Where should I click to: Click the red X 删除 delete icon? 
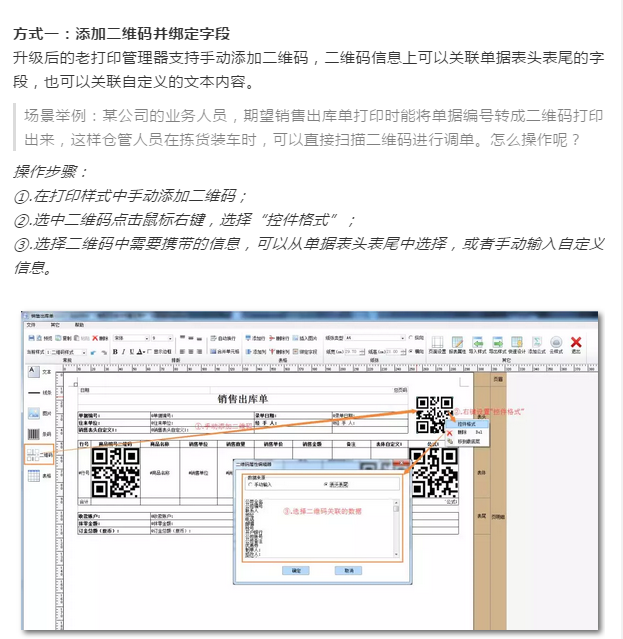coord(95,338)
